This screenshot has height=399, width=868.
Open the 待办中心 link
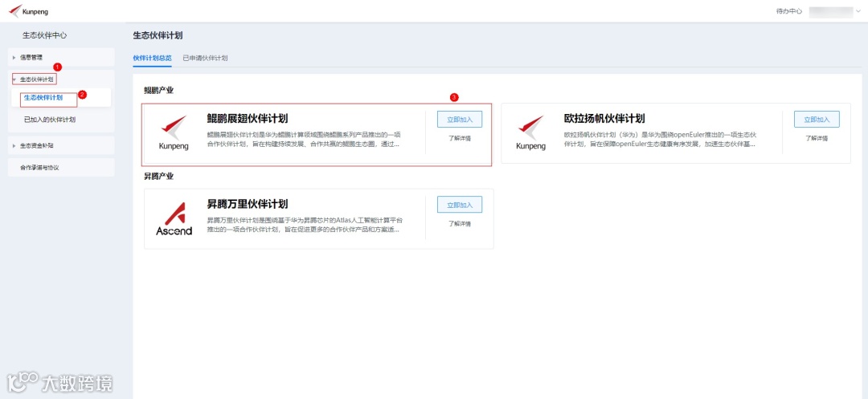point(789,11)
